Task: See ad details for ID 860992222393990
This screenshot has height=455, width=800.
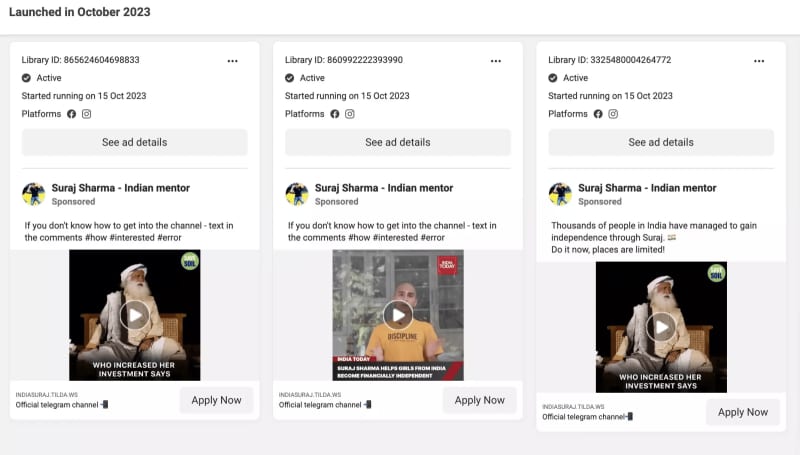Action: (x=397, y=142)
